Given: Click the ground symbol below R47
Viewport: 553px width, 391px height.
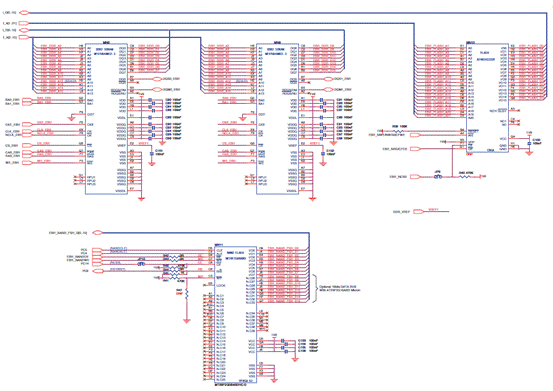Looking at the screenshot, I should (x=187, y=321).
